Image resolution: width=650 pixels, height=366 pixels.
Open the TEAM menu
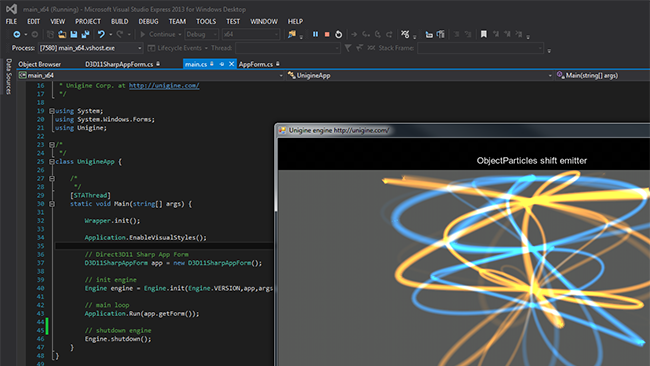coord(177,21)
